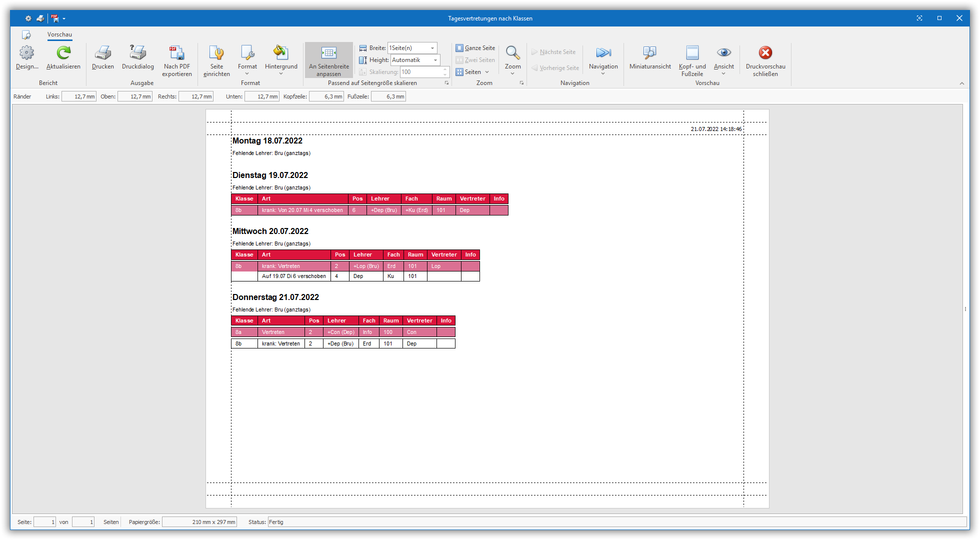Close preview with Druckvorschau schließen
980x540 pixels.
pyautogui.click(x=765, y=53)
